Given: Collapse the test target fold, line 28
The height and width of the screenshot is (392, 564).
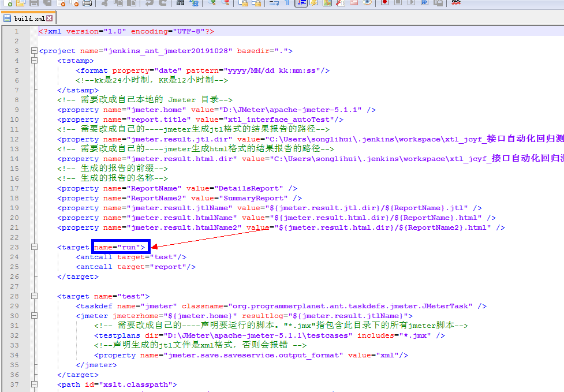Looking at the screenshot, I should click(34, 296).
